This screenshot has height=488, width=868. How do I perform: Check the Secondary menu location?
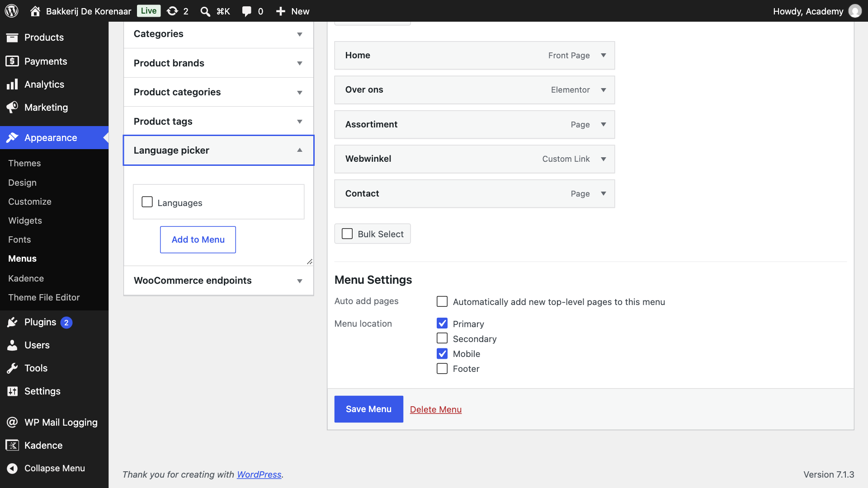(x=442, y=338)
